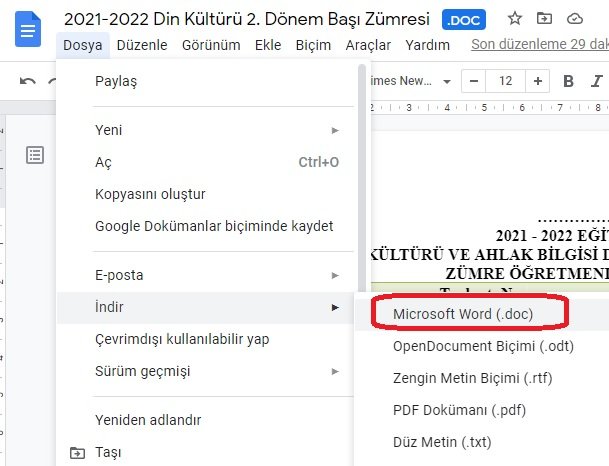Viewport: 609px width, 466px height.
Task: Increase font size with plus button
Action: click(538, 81)
